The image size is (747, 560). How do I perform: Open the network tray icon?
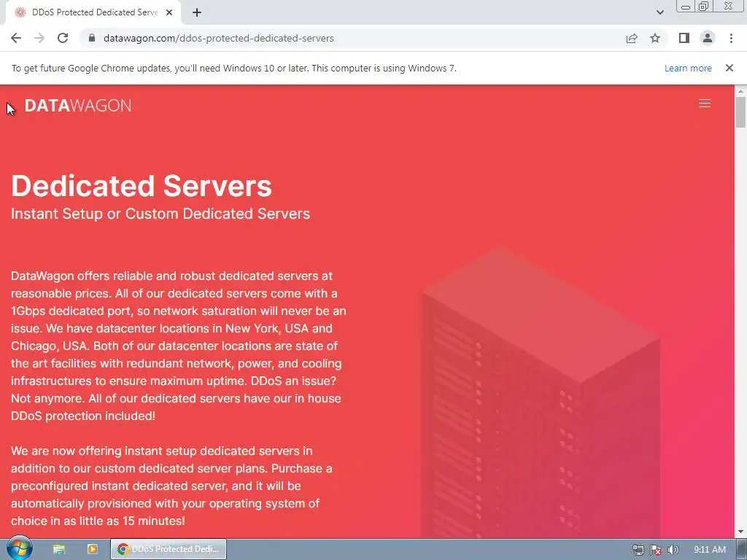pyautogui.click(x=638, y=550)
